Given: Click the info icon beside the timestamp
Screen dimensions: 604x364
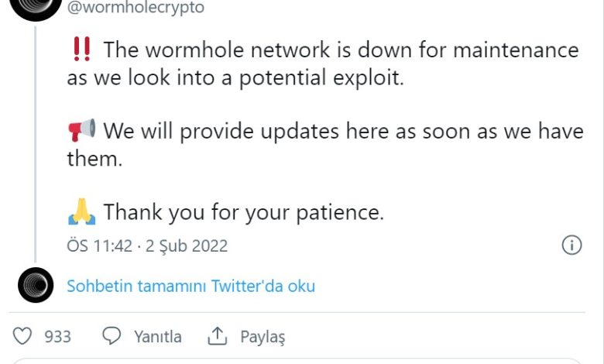Looking at the screenshot, I should [x=571, y=246].
